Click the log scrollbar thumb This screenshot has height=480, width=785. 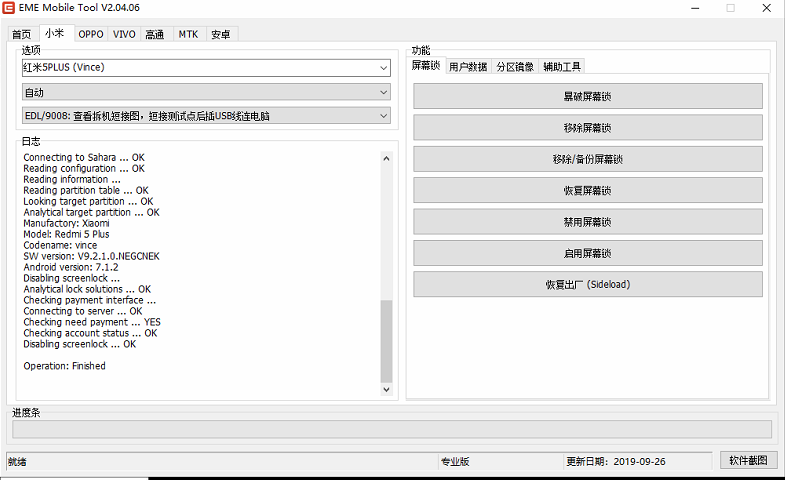click(386, 341)
